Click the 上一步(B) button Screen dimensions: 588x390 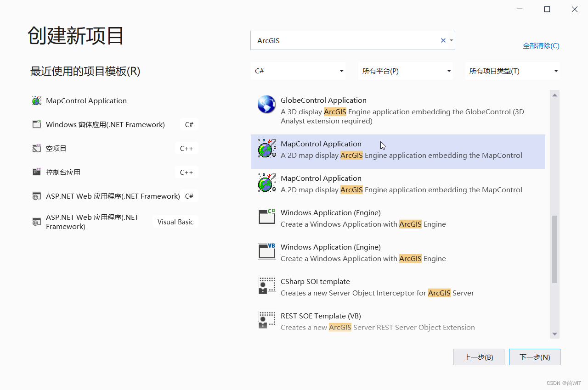tap(479, 357)
